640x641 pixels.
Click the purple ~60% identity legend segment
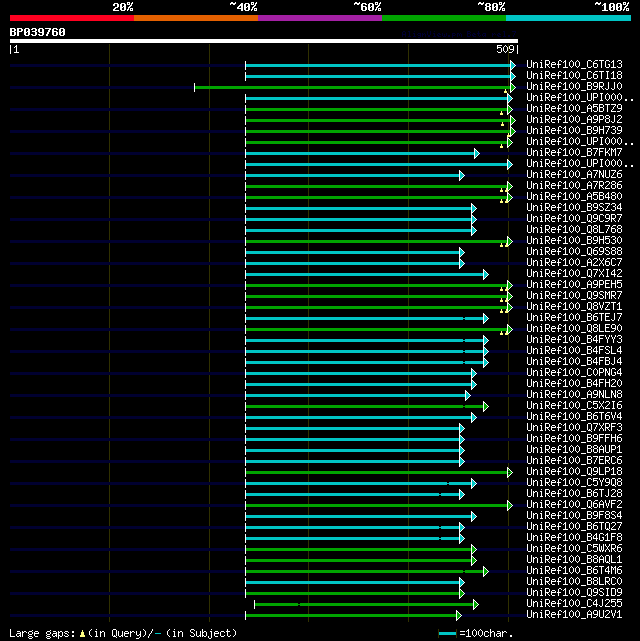tap(320, 18)
